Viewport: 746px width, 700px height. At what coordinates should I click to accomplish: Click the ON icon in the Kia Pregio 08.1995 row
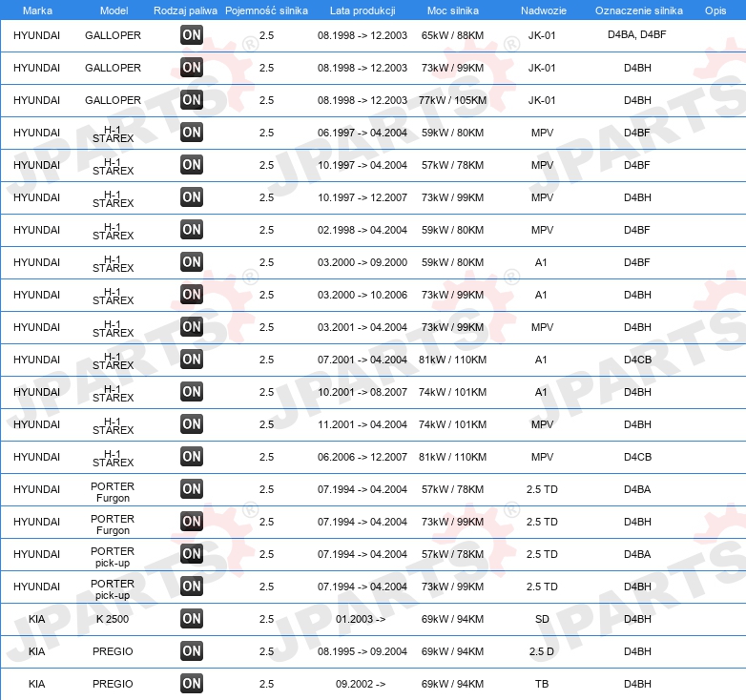click(192, 651)
